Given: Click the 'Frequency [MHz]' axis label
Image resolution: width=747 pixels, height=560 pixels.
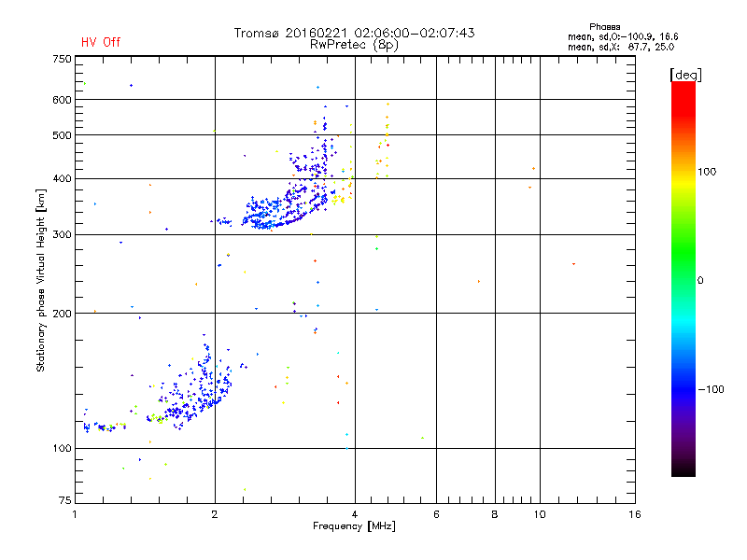Looking at the screenshot, I should pyautogui.click(x=354, y=526).
